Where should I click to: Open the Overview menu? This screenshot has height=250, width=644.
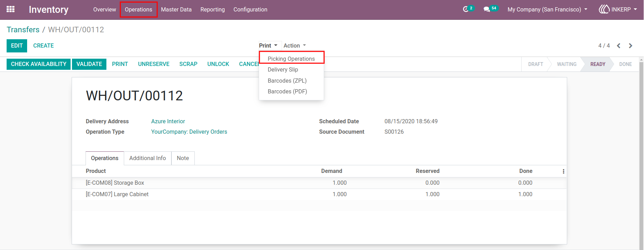click(105, 9)
